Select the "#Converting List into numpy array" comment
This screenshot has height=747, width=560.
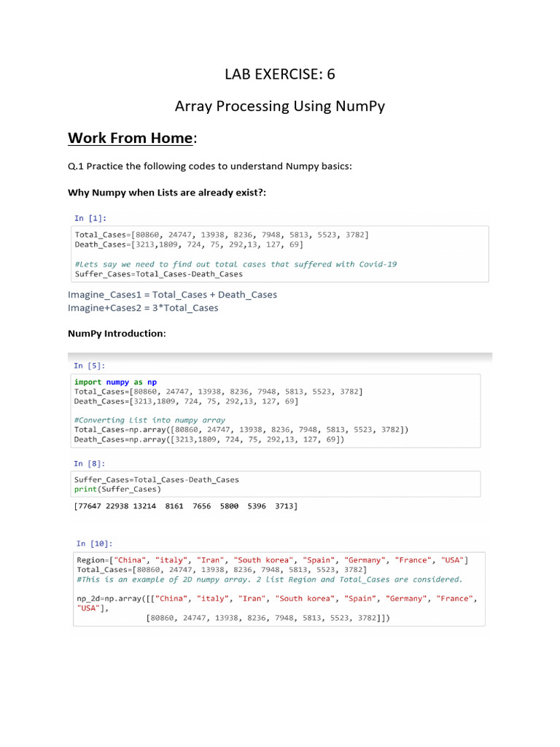point(149,420)
